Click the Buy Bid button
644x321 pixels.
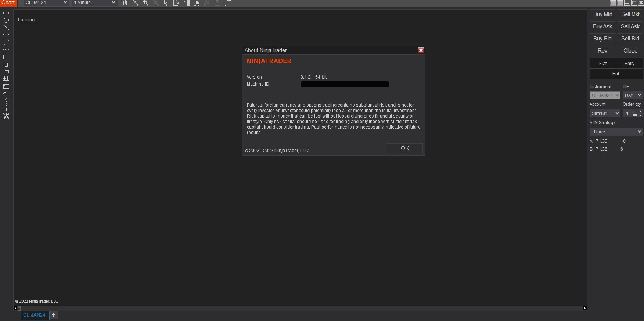(x=602, y=39)
